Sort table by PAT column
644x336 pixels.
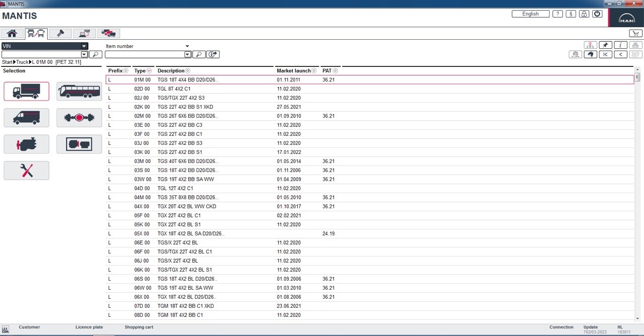tap(330, 71)
